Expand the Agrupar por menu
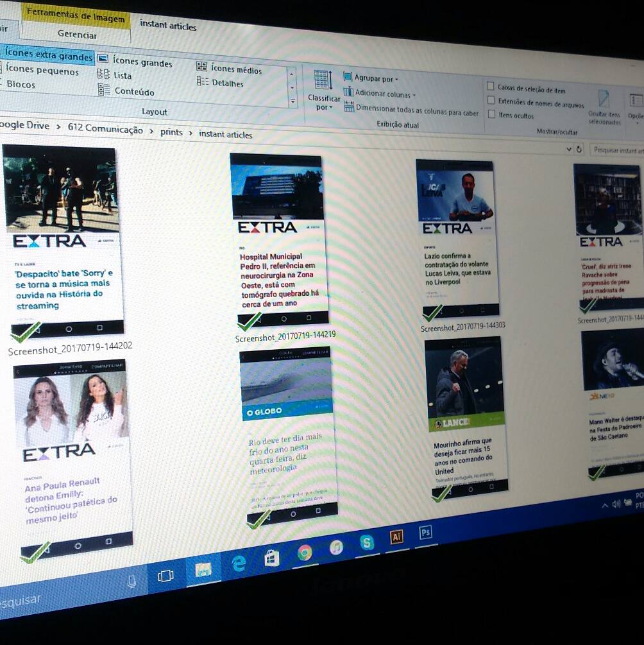 [371, 78]
